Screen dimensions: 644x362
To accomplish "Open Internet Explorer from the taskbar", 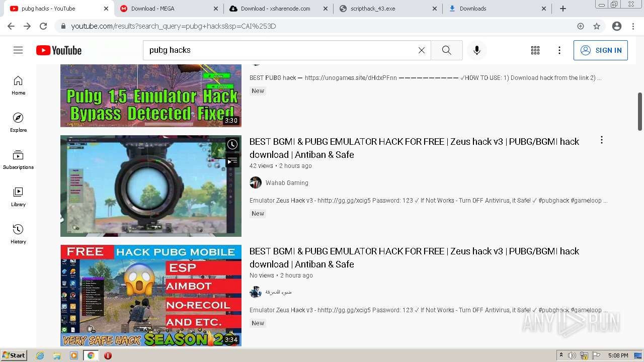I will (40, 355).
